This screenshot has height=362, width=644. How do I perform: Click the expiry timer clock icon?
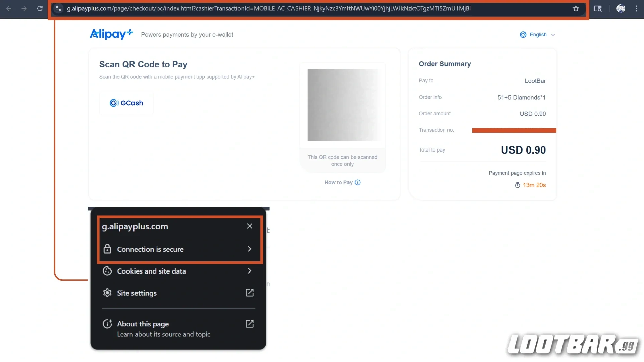tap(518, 185)
